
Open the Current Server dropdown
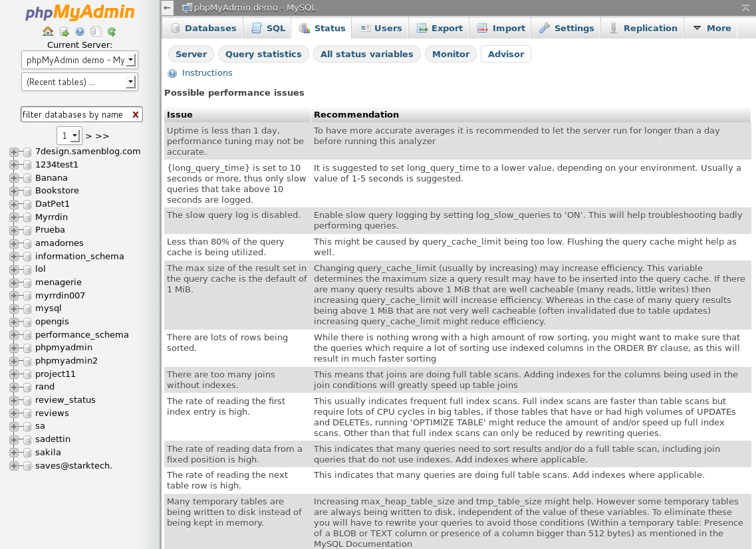(x=79, y=60)
